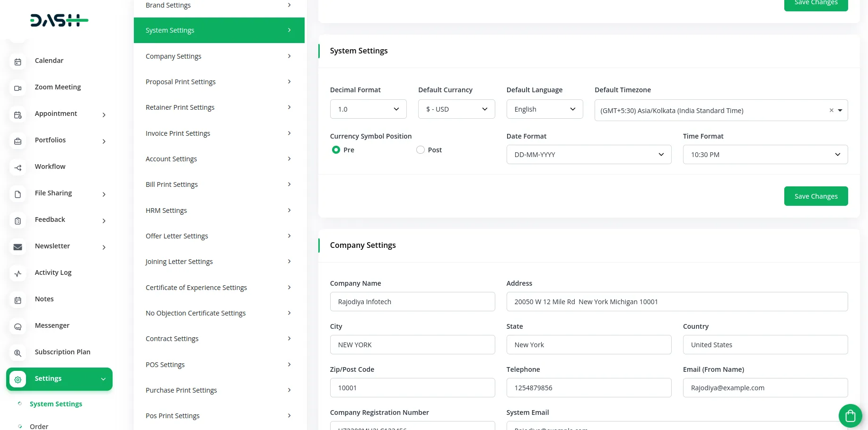This screenshot has width=868, height=430.
Task: Expand the Default Language dropdown
Action: pos(544,109)
